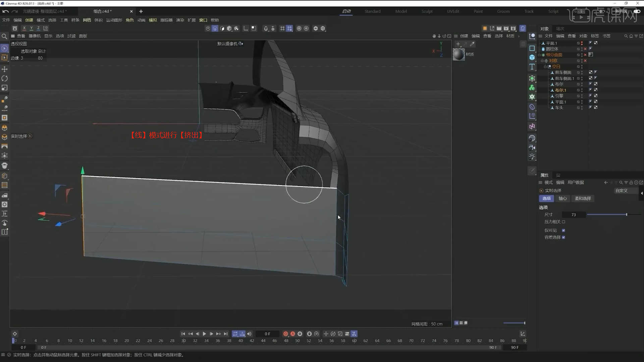This screenshot has width=644, height=362.
Task: Click the rectangle spline icon in right toolbar
Action: click(532, 48)
